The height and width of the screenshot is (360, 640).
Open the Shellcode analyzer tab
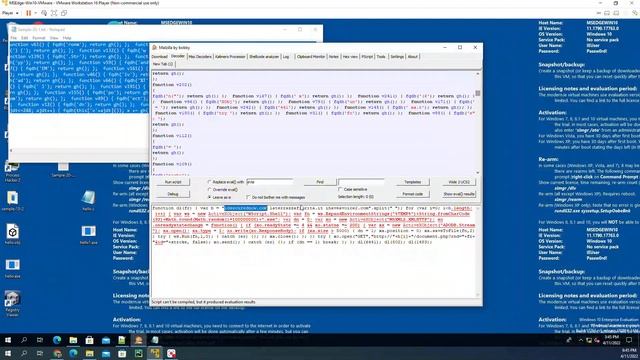coord(264,57)
